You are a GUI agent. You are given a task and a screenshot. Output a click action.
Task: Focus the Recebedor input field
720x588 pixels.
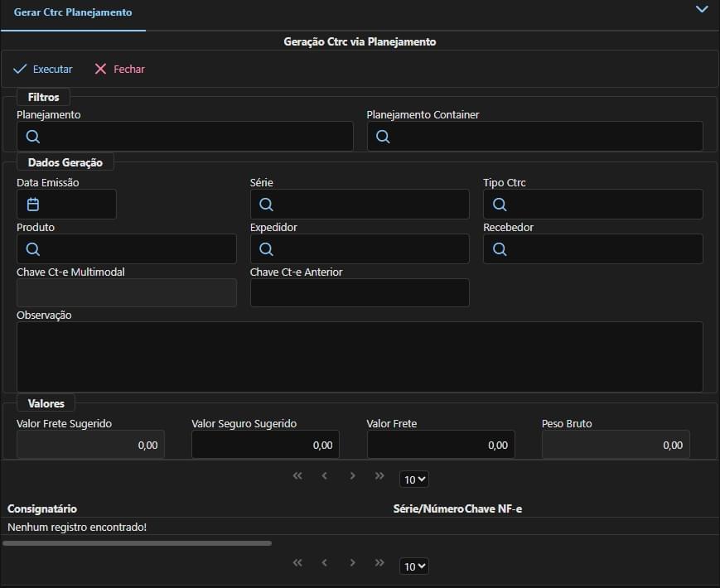(x=592, y=248)
